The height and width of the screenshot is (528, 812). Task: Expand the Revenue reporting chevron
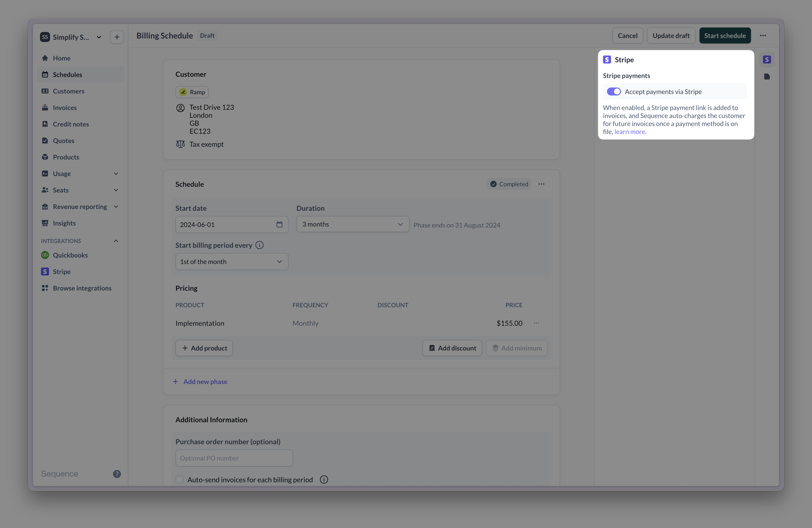point(116,207)
